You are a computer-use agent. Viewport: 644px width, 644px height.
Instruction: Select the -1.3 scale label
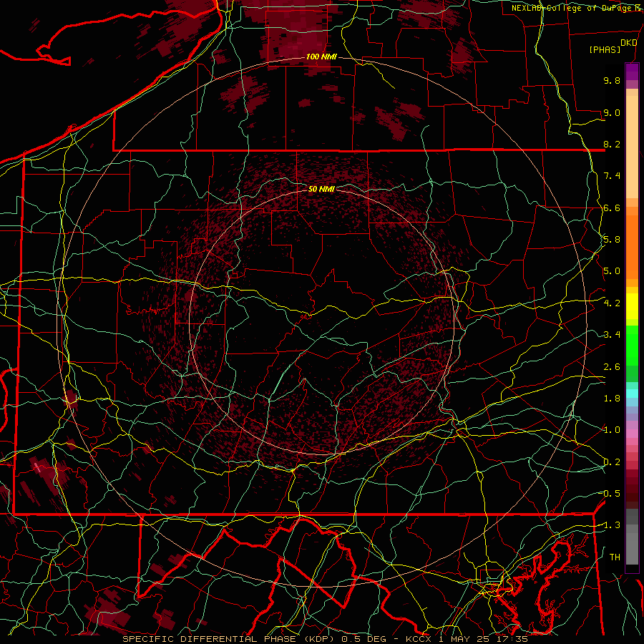click(x=610, y=525)
